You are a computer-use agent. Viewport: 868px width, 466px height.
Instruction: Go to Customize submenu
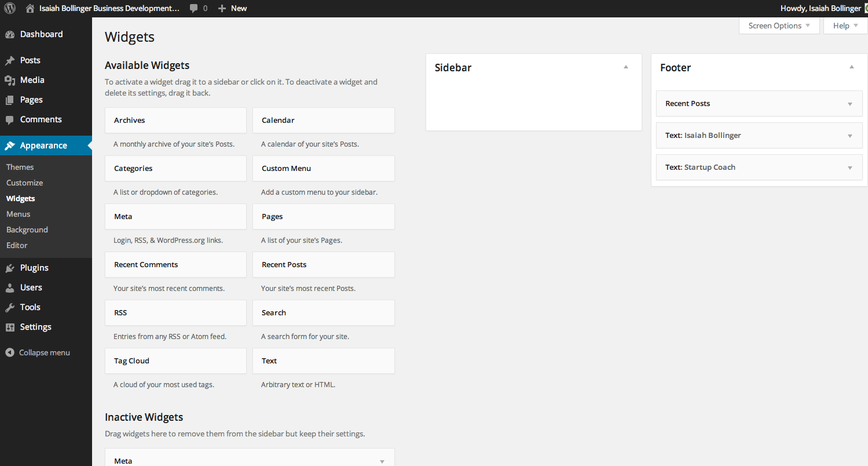pos(24,183)
